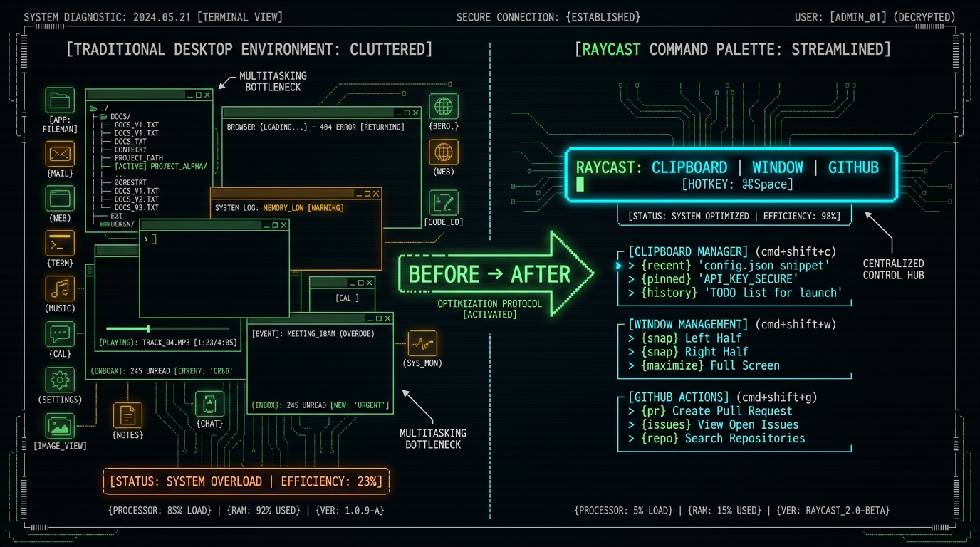Open the CODE_ED editor icon
980x547 pixels.
coord(444,203)
